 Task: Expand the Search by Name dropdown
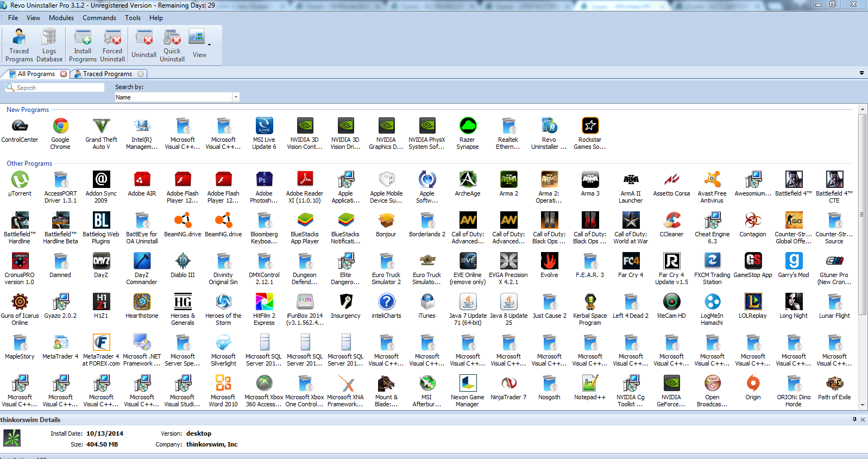(236, 97)
